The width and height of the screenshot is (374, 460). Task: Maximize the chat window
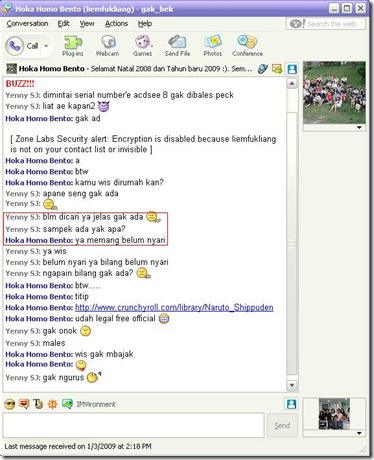point(347,8)
